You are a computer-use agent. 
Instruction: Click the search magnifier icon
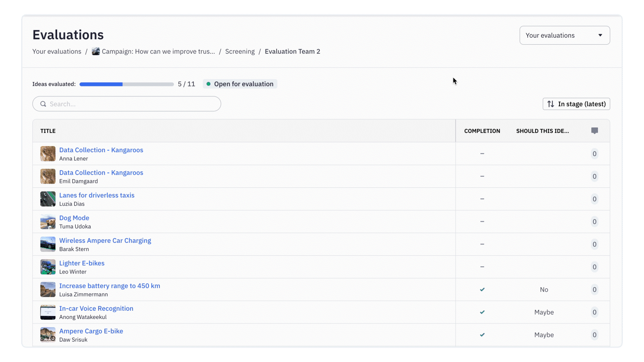[x=43, y=104]
